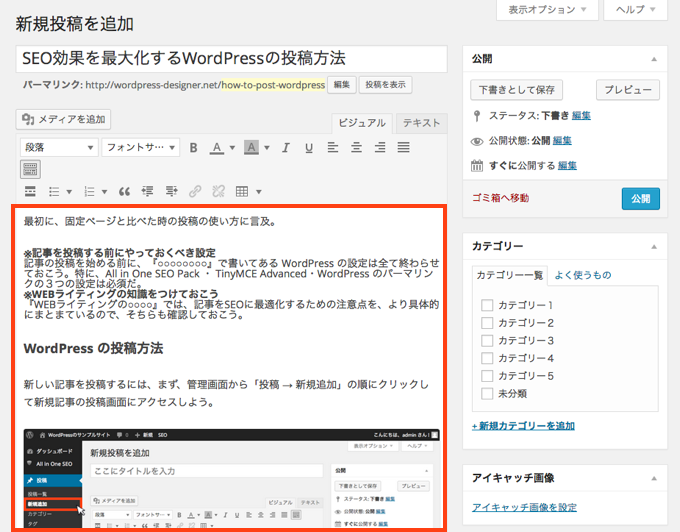
Task: Open ヘルプ menu
Action: 636,10
